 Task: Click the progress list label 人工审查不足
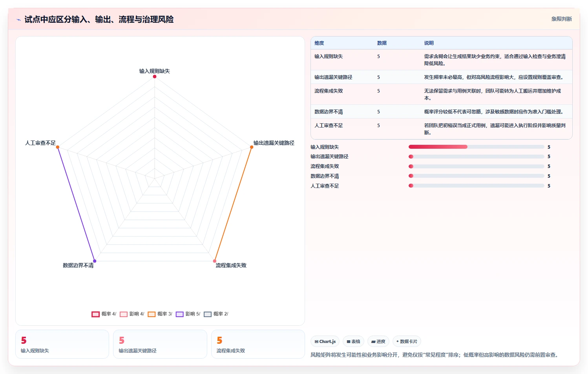[x=325, y=186]
